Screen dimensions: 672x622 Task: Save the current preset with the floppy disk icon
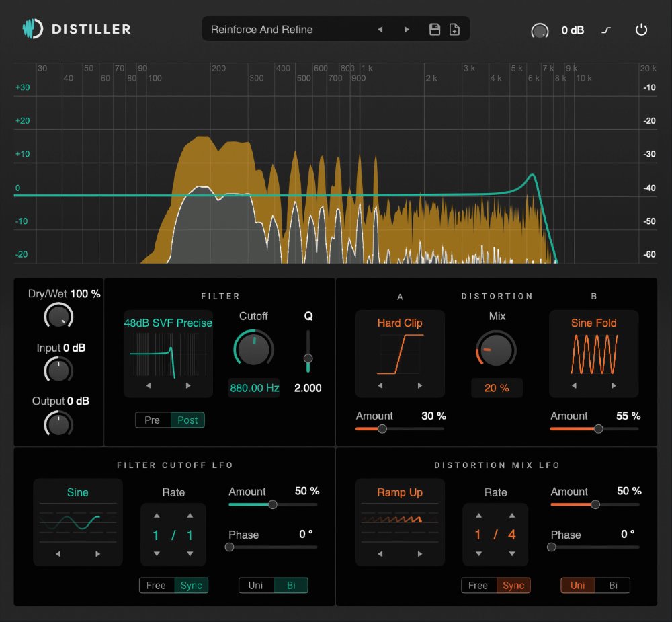point(434,29)
